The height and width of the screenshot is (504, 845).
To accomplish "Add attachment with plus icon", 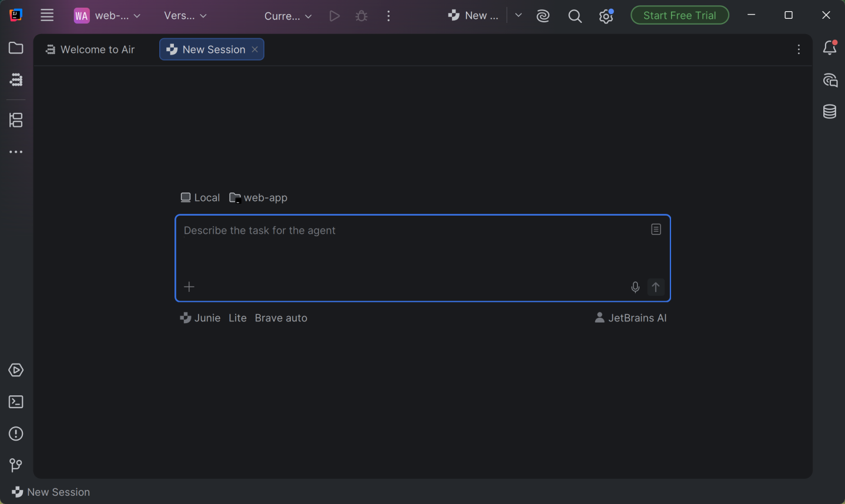I will coord(189,287).
